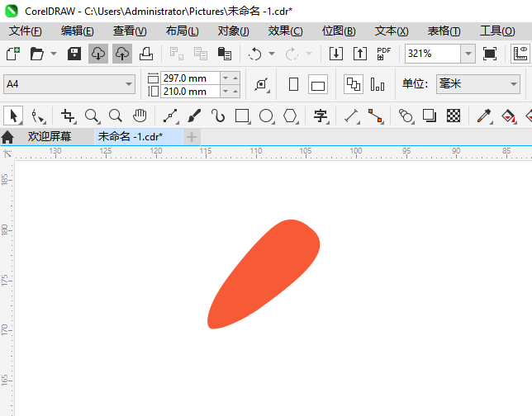The height and width of the screenshot is (416, 532).
Task: Switch to the 欢迎屏幕 tab
Action: tap(50, 137)
